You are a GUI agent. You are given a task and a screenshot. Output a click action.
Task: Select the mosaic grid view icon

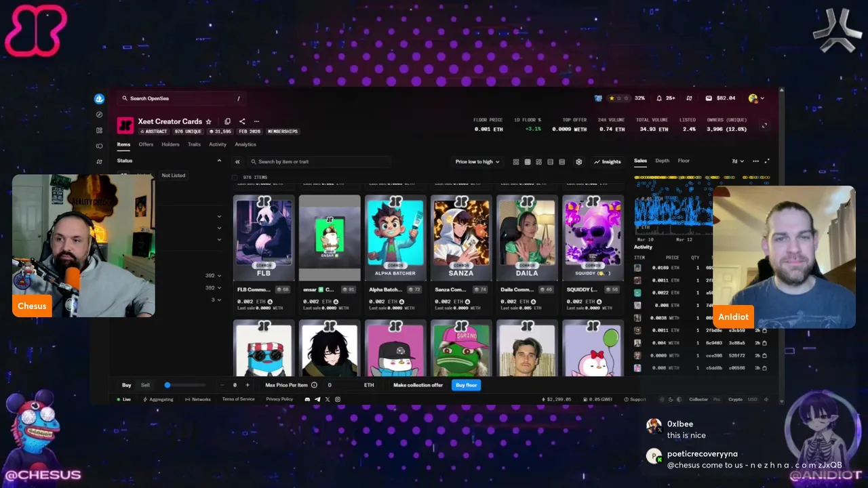click(538, 162)
